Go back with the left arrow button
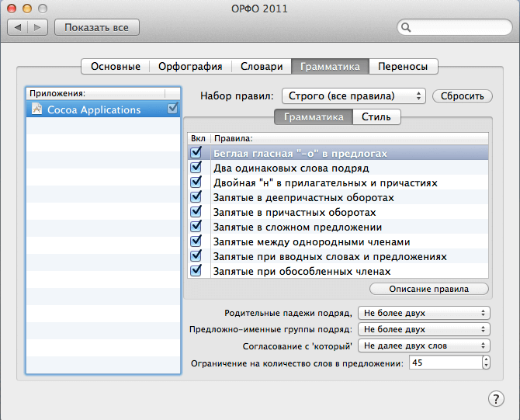Viewport: 520px width, 420px height. (18, 27)
